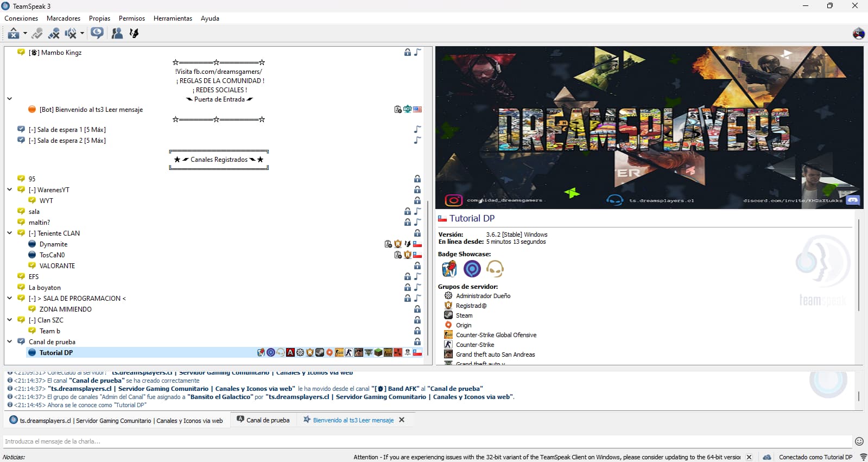Select user Dynamite in channel tree

pos(53,244)
